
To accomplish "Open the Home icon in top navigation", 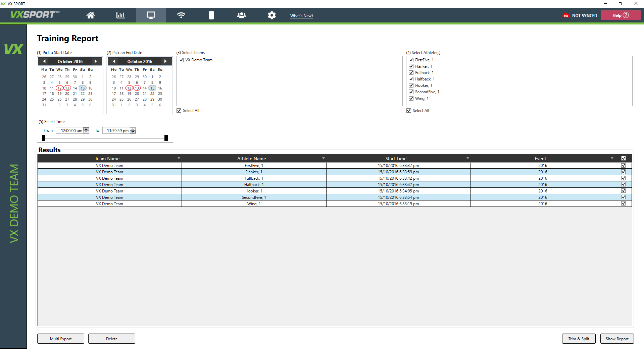I will pyautogui.click(x=90, y=15).
